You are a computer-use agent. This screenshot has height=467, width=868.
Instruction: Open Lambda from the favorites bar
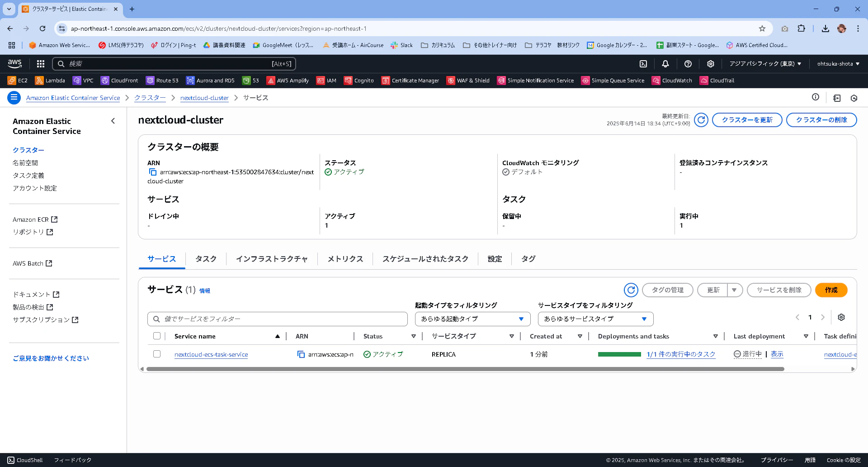click(50, 81)
